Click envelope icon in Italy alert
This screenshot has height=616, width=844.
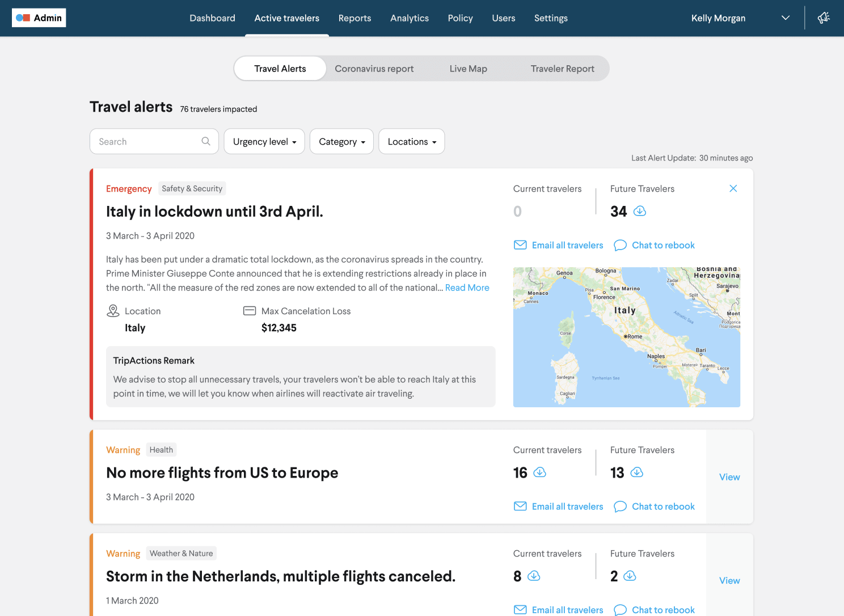(x=520, y=245)
